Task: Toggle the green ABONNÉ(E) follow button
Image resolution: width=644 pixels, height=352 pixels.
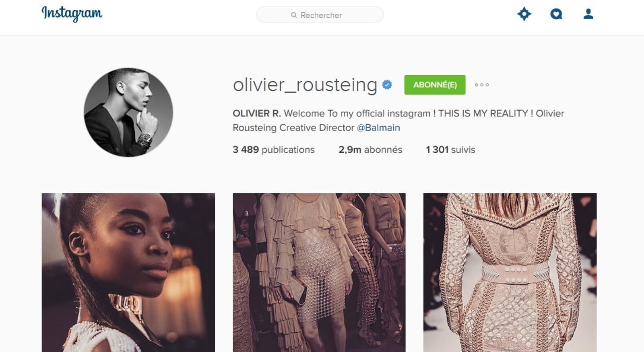Action: (435, 85)
